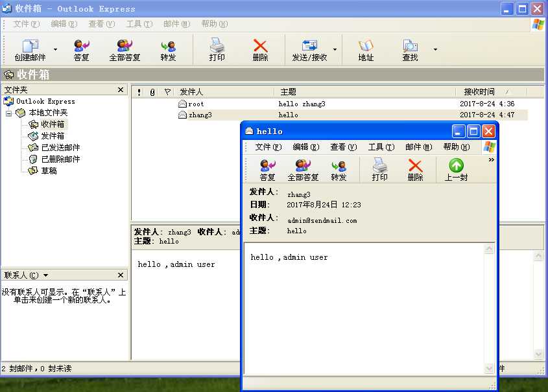Minimize the hello message window
This screenshot has height=392, width=548.
(x=459, y=132)
